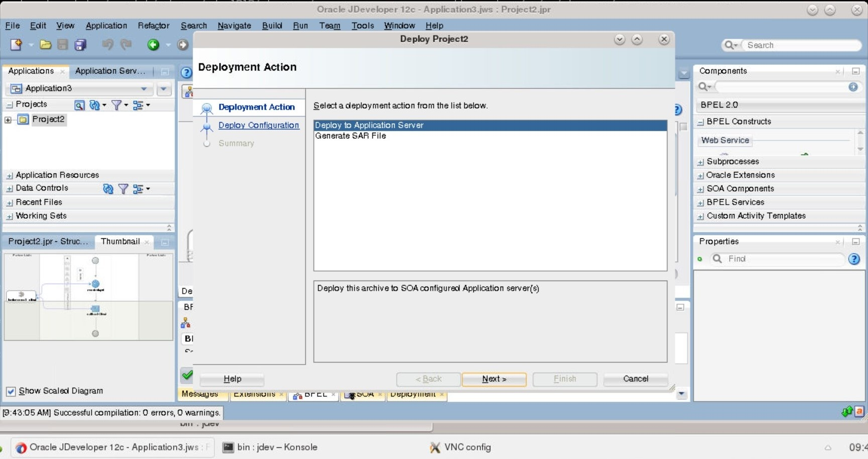Click the Help button in the deploy dialog
Screen dimensions: 868x459
coord(232,379)
